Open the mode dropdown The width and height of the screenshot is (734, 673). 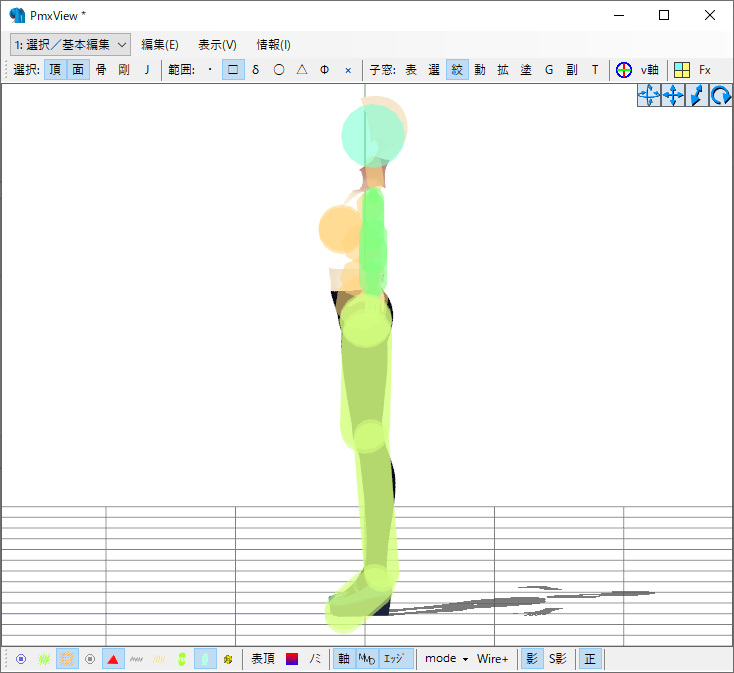(x=447, y=659)
